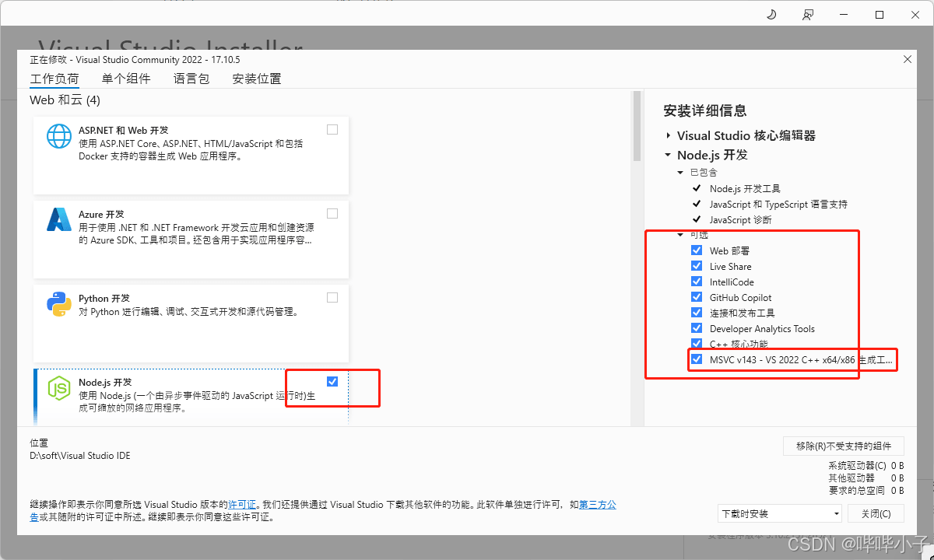Click the Python development logo icon

tap(59, 304)
